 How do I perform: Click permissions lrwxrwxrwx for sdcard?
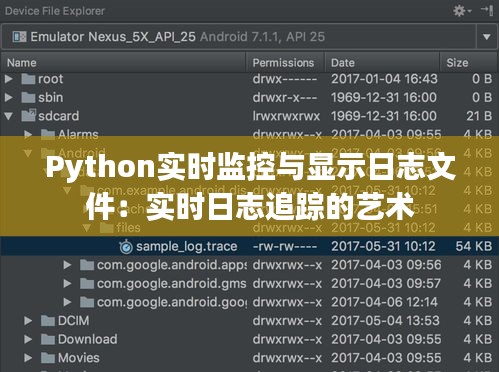286,116
